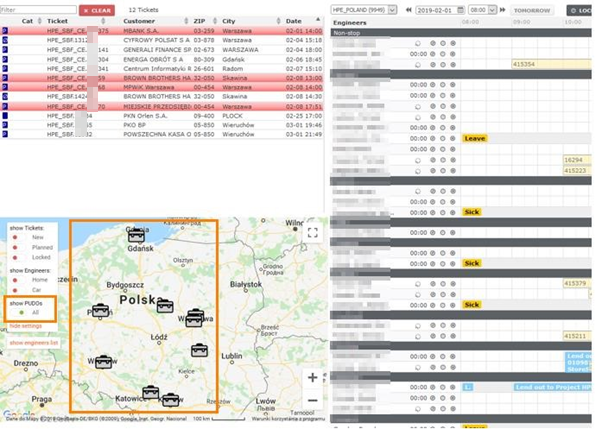The height and width of the screenshot is (429, 602).
Task: Sort tickets by the City column arrows
Action: tap(278, 21)
